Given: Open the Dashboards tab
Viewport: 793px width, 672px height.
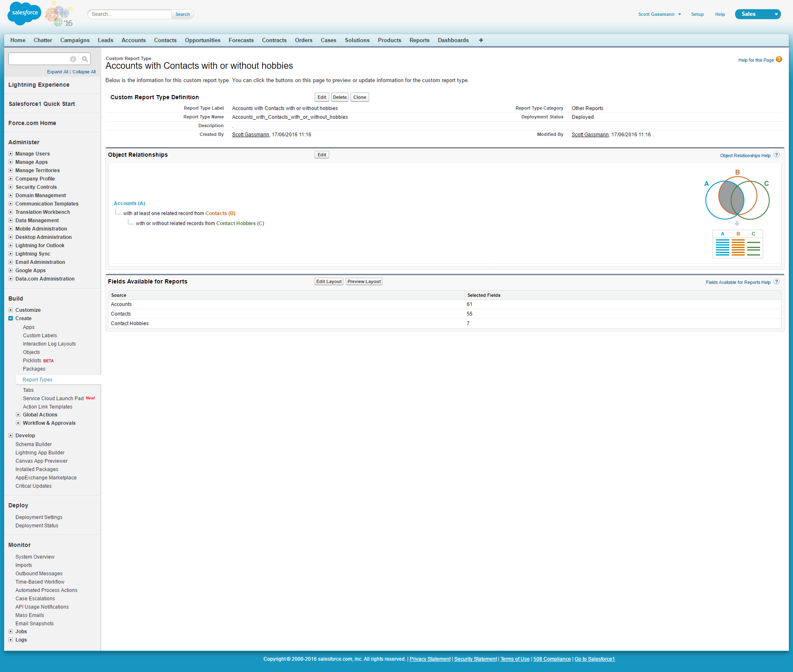Looking at the screenshot, I should (x=453, y=40).
